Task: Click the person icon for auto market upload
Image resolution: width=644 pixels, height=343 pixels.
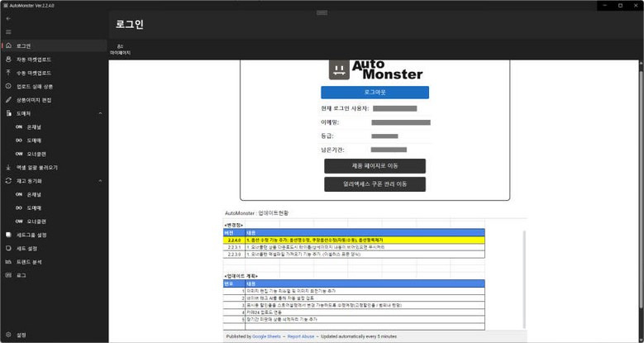Action: [8, 60]
